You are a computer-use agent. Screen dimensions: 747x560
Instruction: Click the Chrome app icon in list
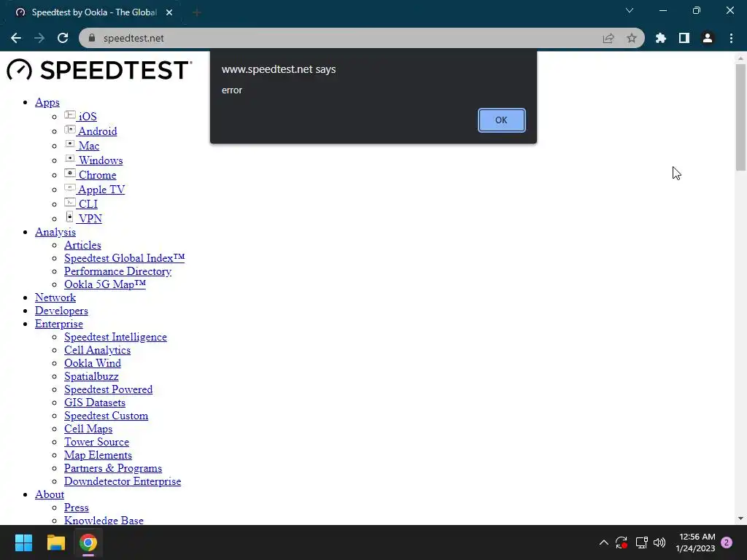pyautogui.click(x=70, y=174)
